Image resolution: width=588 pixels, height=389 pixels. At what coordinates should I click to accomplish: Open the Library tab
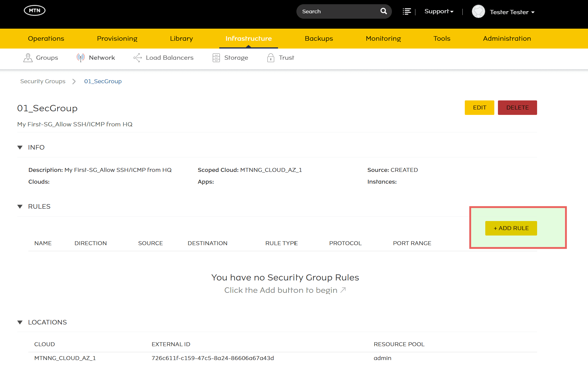[x=181, y=39]
